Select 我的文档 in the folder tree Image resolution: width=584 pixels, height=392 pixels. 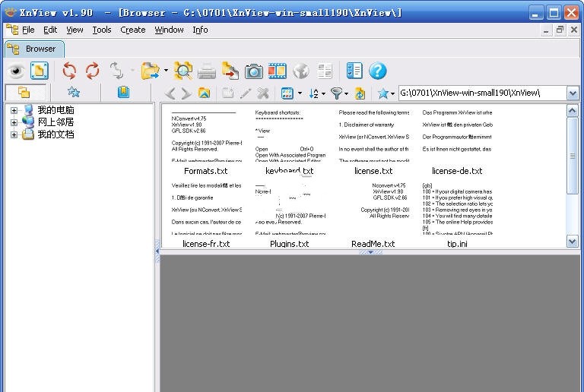click(56, 134)
